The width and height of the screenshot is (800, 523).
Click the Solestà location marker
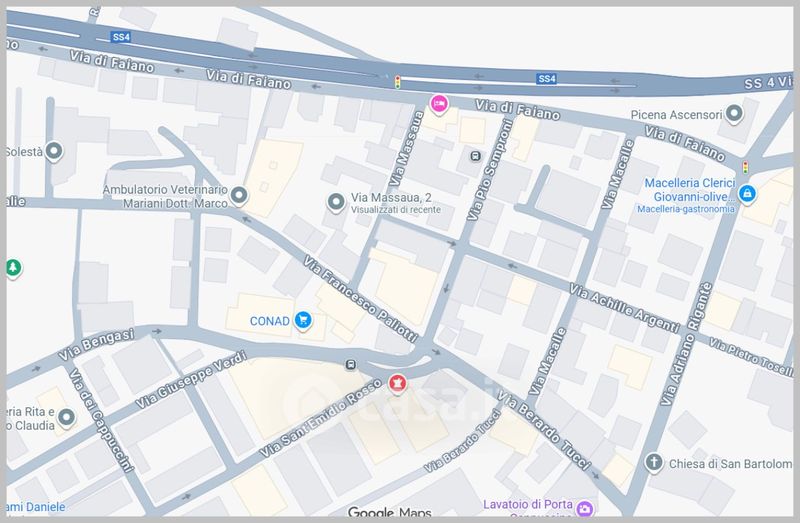pos(56,152)
